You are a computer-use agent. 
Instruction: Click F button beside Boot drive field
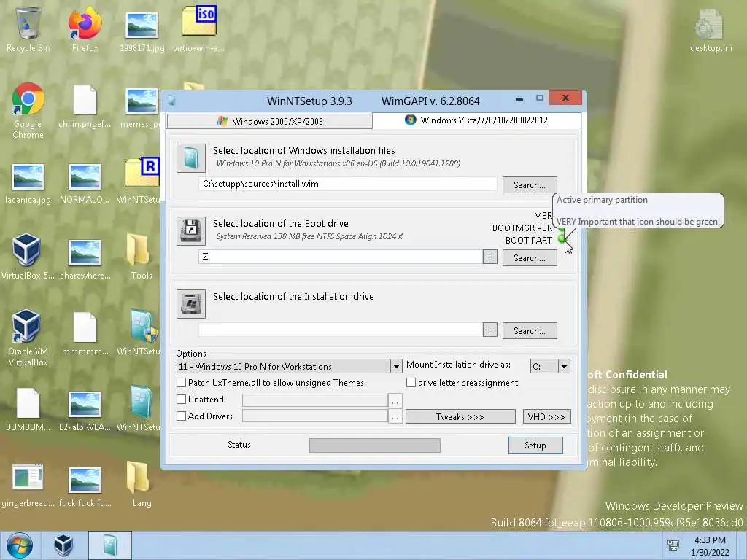tap(489, 257)
